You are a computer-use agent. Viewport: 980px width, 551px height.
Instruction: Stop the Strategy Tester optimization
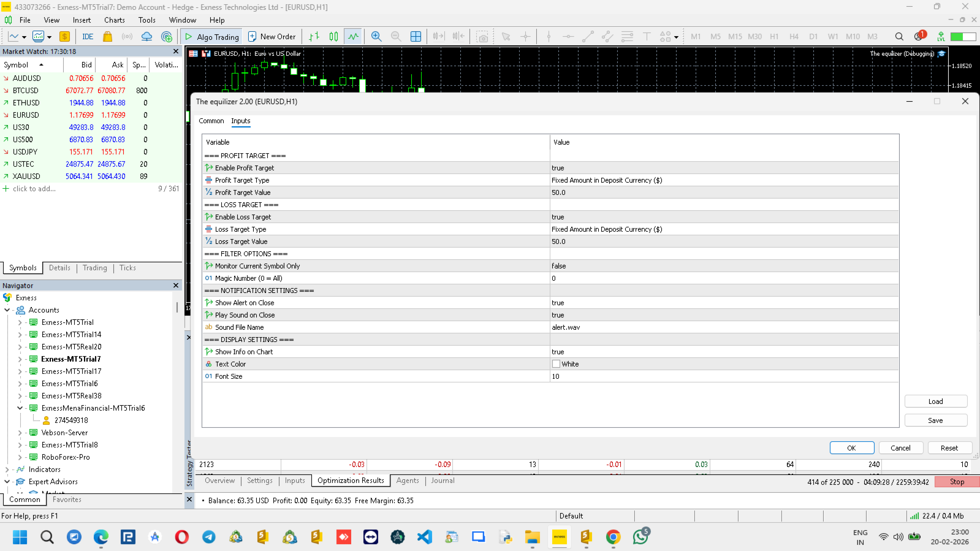957,482
